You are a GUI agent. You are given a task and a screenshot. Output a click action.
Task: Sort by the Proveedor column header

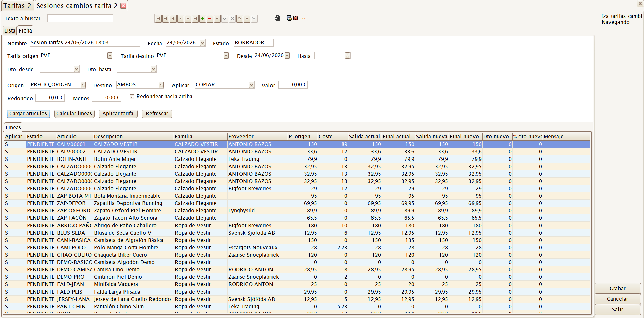[x=257, y=137]
